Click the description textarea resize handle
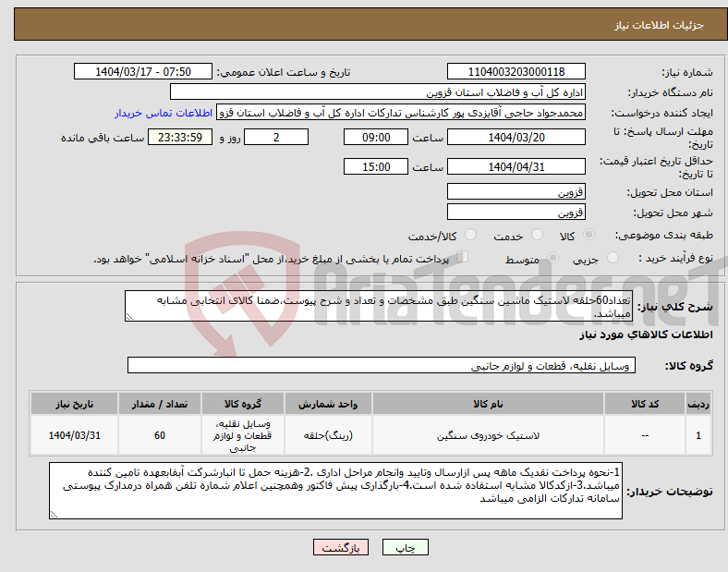The image size is (728, 572). [x=129, y=317]
